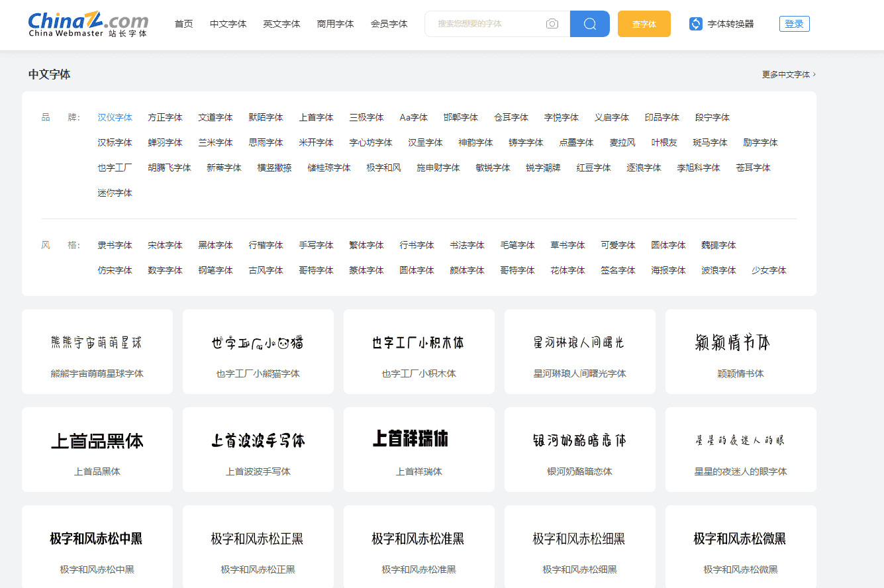Open the 极字和风赤松微黑 font preview
Screen dimensions: 884x588
click(x=741, y=547)
